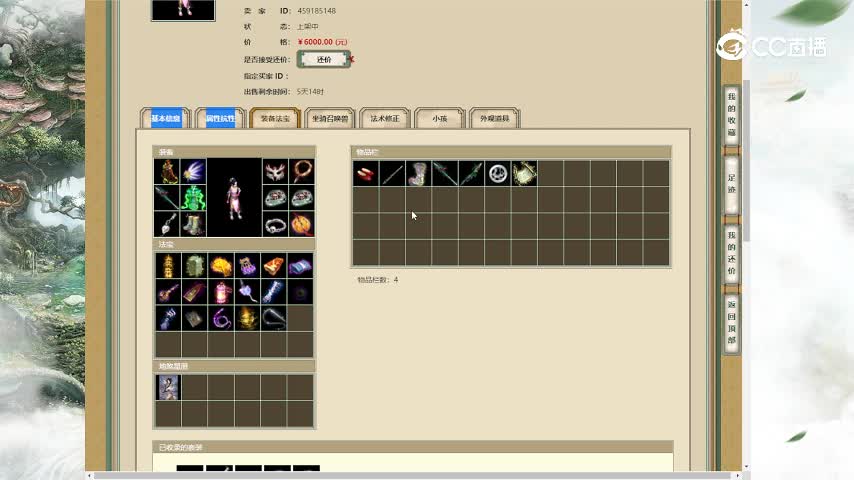Click the 还价 bargain button

click(x=324, y=59)
